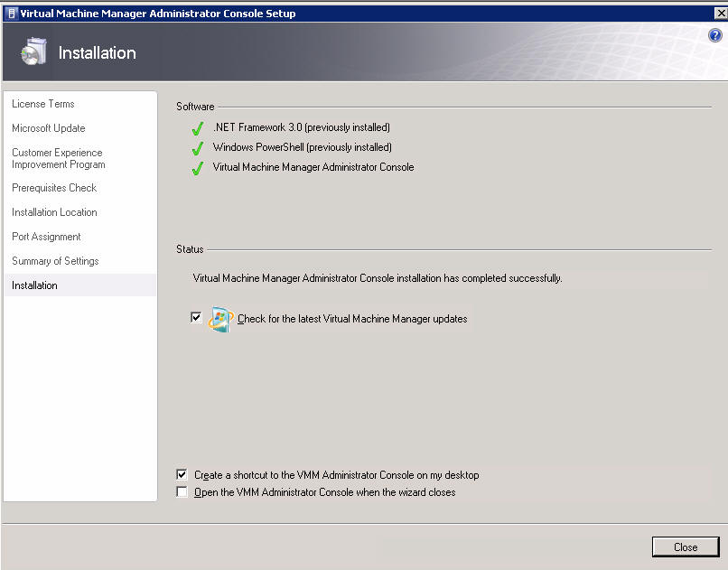Click the Installation header title

pos(97,53)
